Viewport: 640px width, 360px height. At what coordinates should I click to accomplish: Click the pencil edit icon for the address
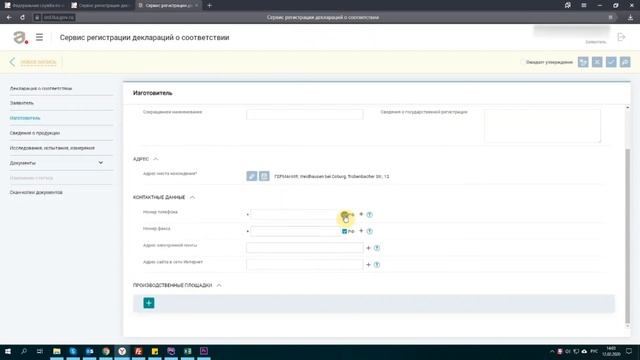click(251, 176)
